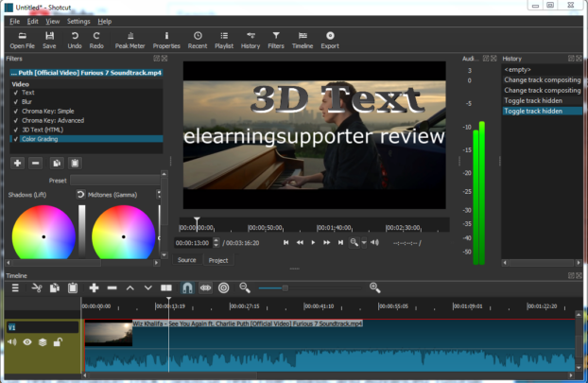This screenshot has height=383, width=588.
Task: Open the Settings menu
Action: click(x=78, y=21)
